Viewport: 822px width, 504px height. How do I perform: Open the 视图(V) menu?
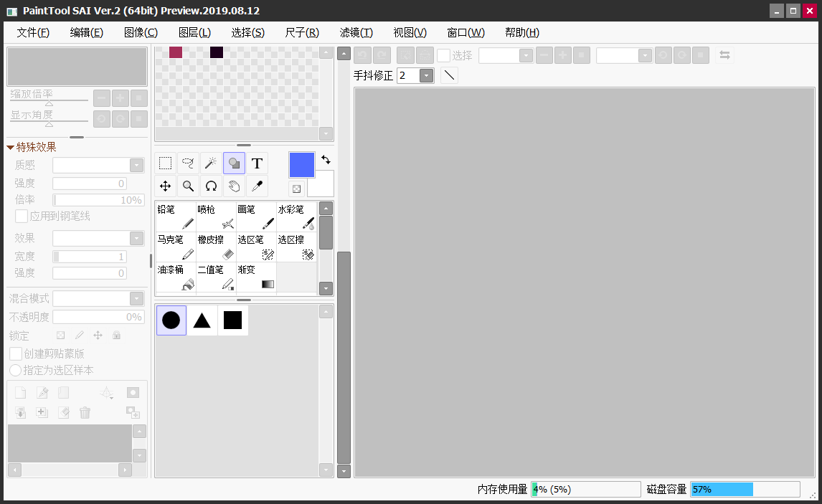(410, 32)
